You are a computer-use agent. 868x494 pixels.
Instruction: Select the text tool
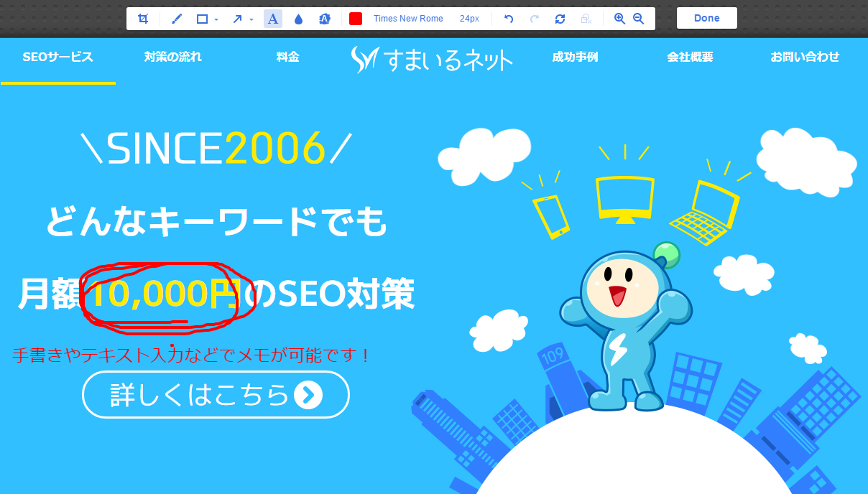pyautogui.click(x=273, y=19)
